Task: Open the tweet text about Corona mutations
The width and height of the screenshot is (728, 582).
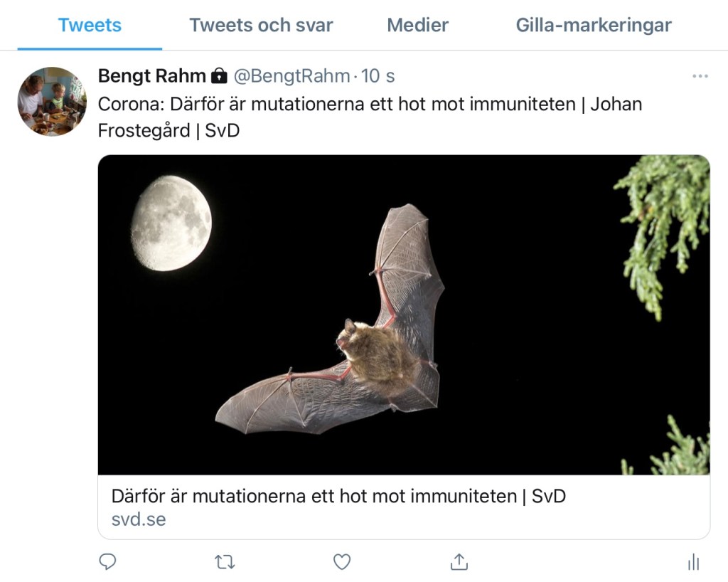Action: coord(370,117)
